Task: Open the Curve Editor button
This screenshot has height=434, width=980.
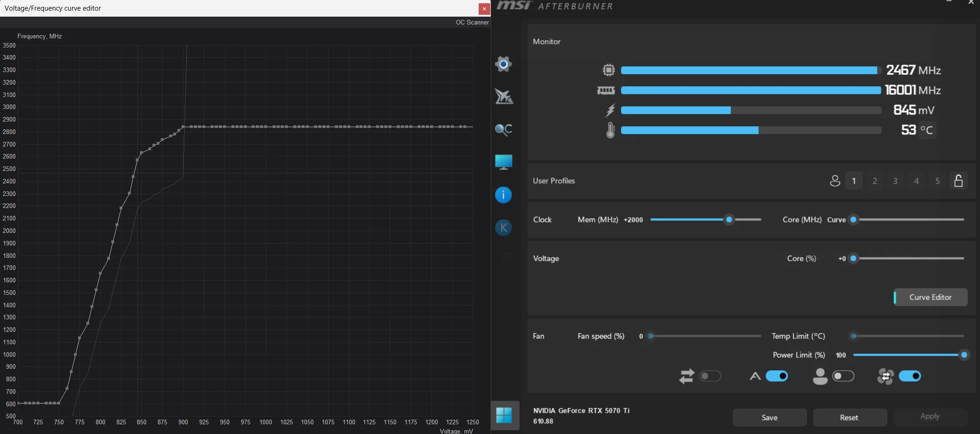Action: tap(931, 297)
